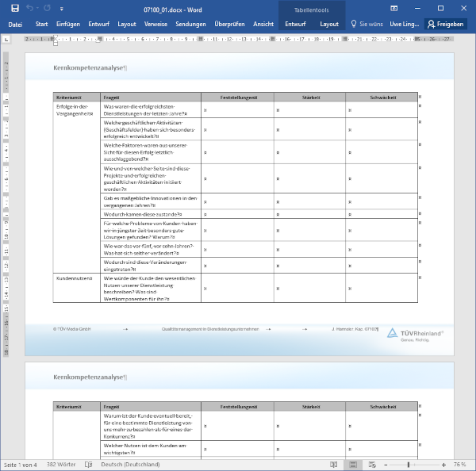Viewport: 476px width, 471px height.
Task: Select the Tabellentools Layout tab
Action: 328,25
